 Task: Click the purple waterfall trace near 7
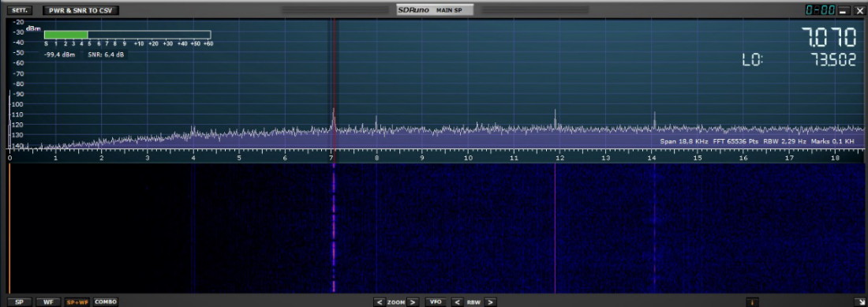tap(334, 228)
